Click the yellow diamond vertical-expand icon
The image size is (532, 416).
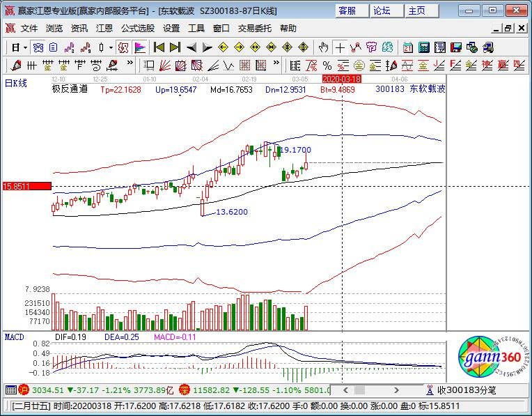303,47
